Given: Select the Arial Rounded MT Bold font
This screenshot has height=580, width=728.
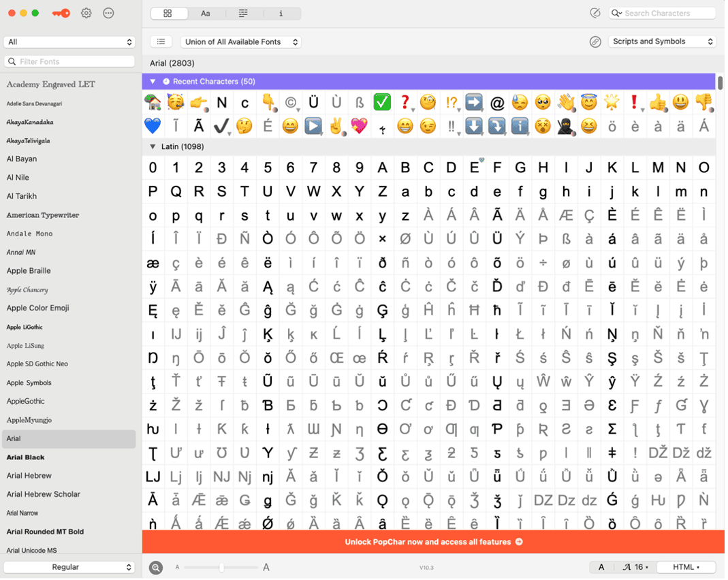Looking at the screenshot, I should 45,532.
